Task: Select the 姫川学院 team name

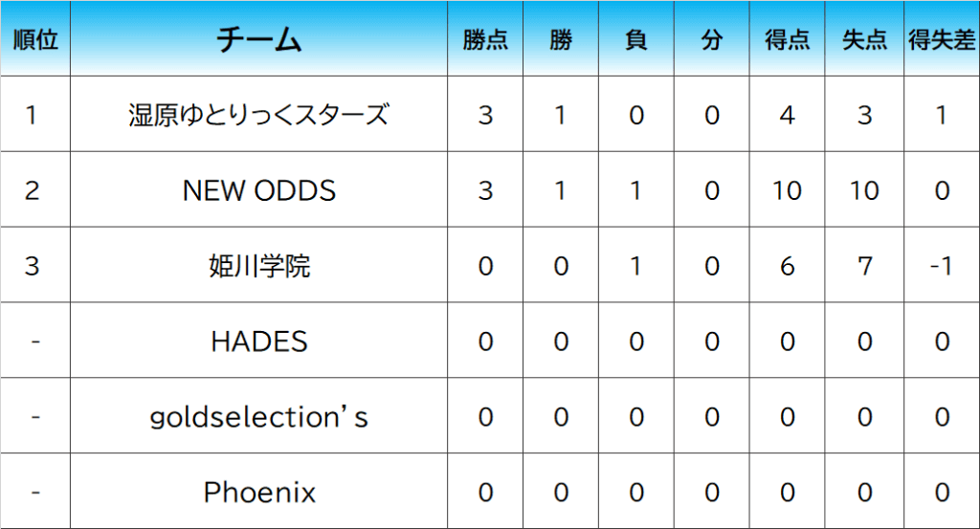Action: (259, 266)
